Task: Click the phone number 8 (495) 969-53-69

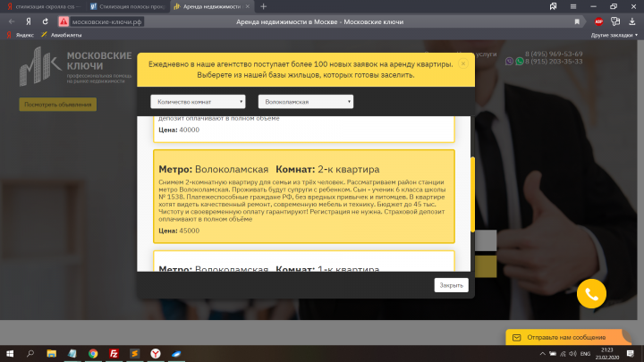Action: point(554,54)
